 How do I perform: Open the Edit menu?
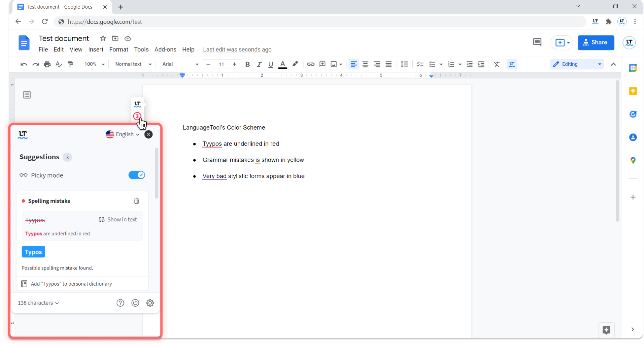click(x=58, y=49)
